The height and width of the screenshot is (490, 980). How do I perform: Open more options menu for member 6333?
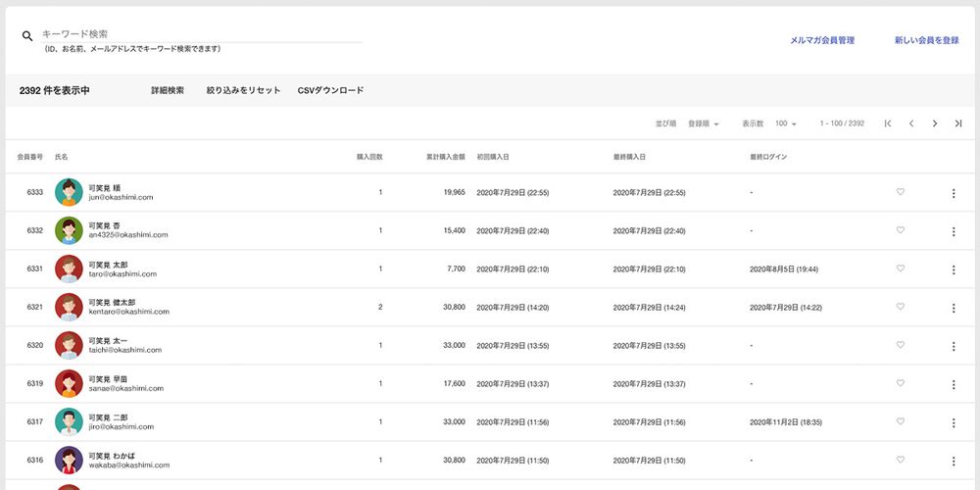tap(954, 193)
